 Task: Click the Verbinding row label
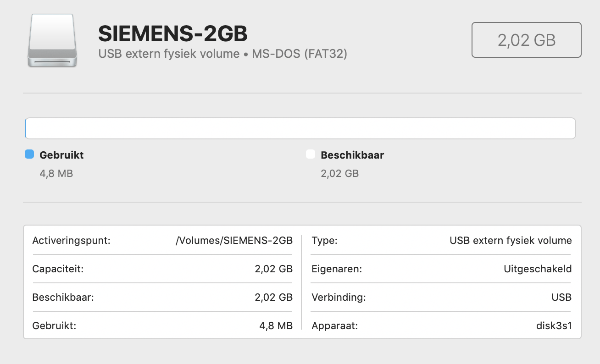[x=339, y=298]
